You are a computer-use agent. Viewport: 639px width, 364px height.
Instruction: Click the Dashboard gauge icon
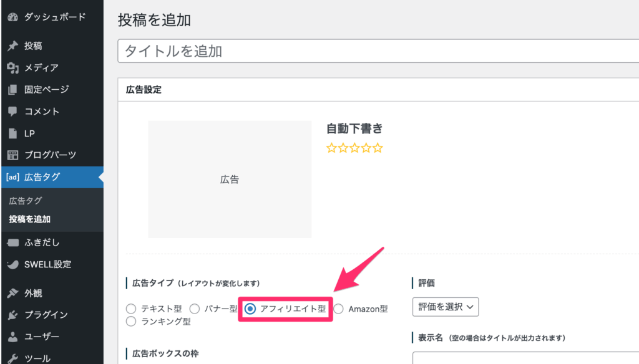click(12, 17)
